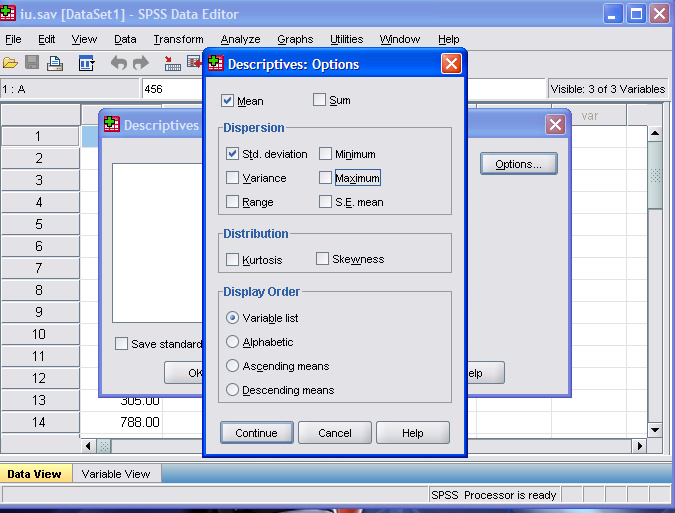Image resolution: width=675 pixels, height=513 pixels.
Task: Close the Descriptives dialog behind
Action: coord(555,125)
